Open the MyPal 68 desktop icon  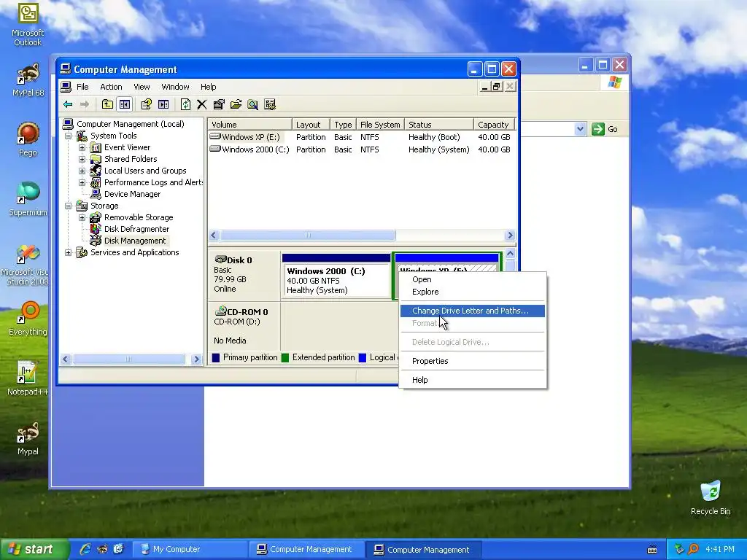click(28, 80)
